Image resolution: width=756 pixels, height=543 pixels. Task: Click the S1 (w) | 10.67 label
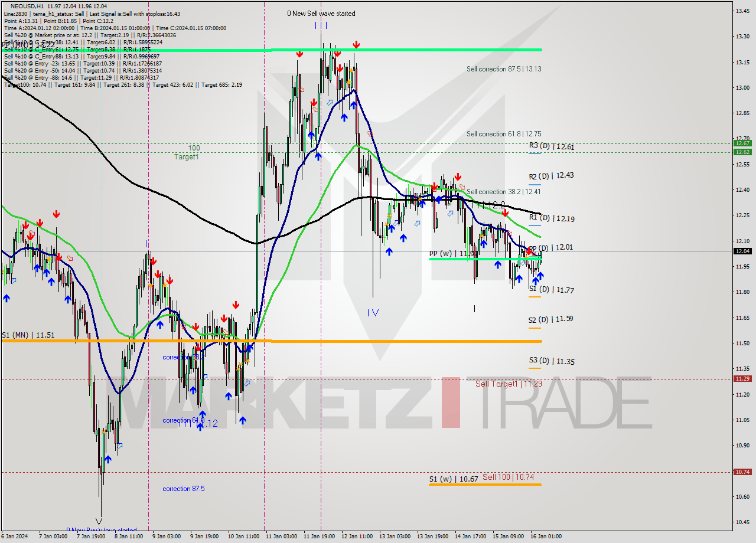tap(454, 479)
